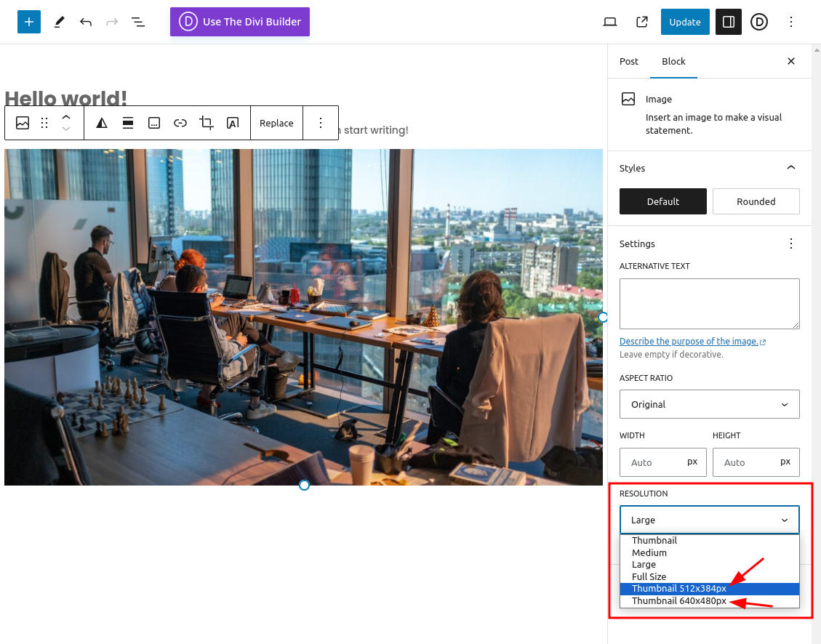Switch to the Post tab
This screenshot has height=644, width=821.
629,61
